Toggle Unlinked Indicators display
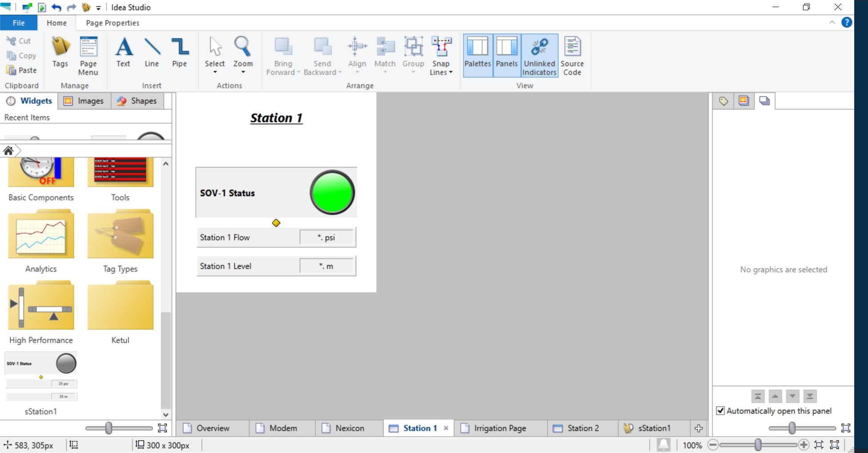The height and width of the screenshot is (453, 868). tap(539, 56)
